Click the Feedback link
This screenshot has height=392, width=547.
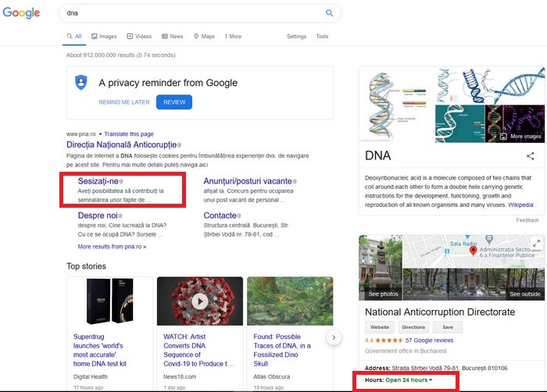point(527,220)
